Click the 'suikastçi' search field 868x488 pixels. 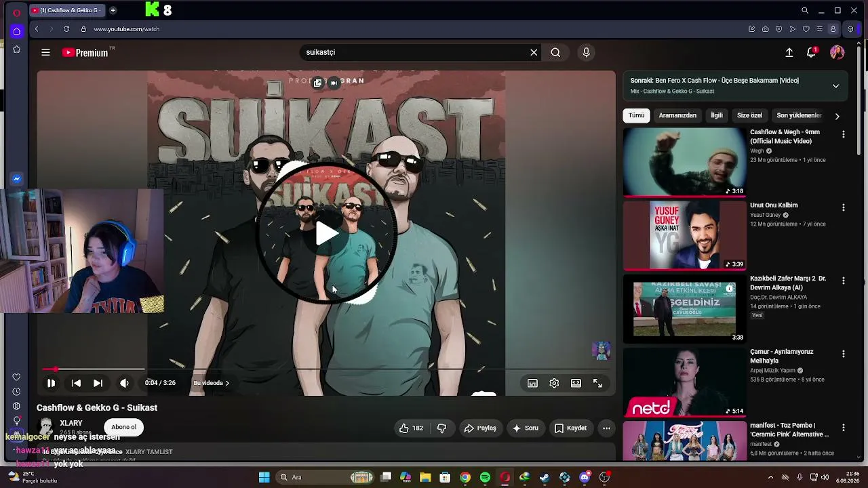(414, 52)
